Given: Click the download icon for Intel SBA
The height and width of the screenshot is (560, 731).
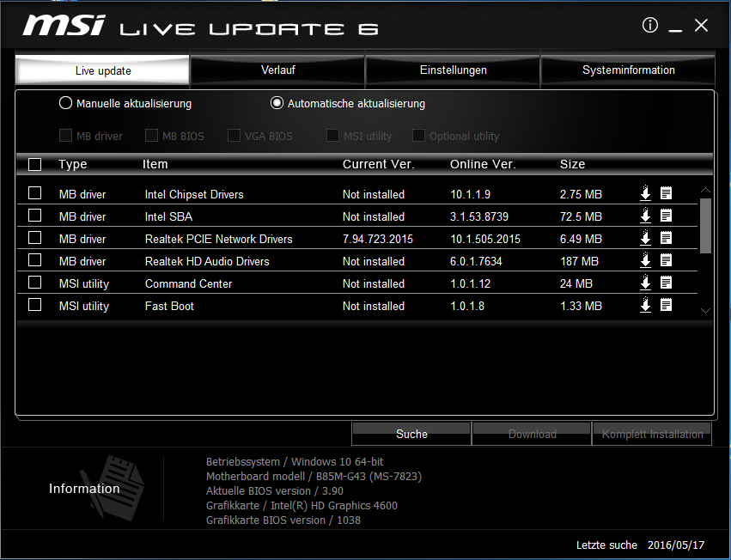Looking at the screenshot, I should (x=645, y=216).
